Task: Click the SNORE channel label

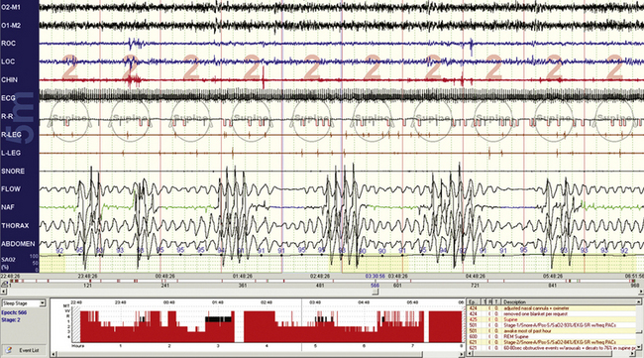Action: click(13, 171)
